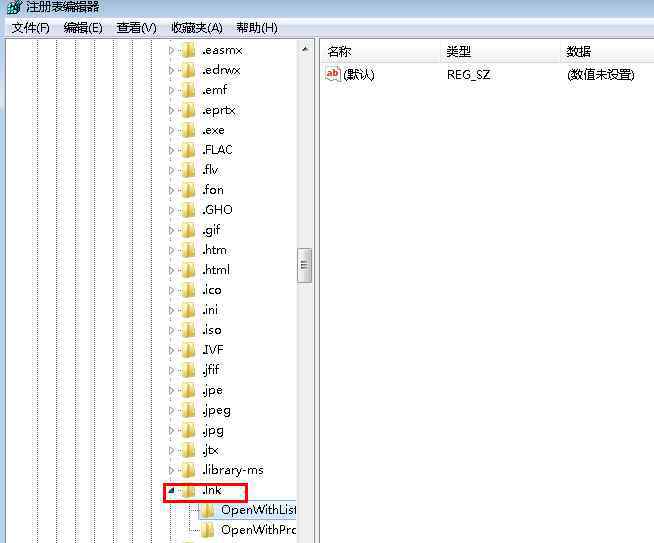
Task: Expand the .ini key node
Action: point(171,310)
